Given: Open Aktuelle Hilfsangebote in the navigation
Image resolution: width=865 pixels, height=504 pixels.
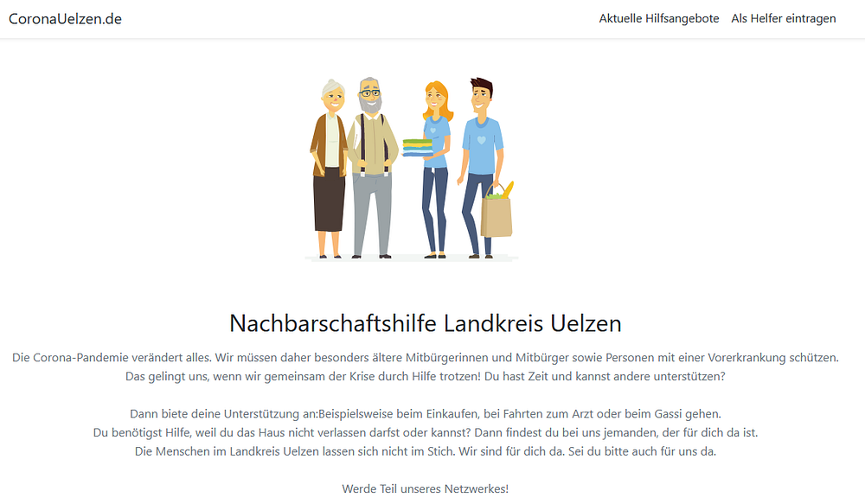Looking at the screenshot, I should [658, 19].
